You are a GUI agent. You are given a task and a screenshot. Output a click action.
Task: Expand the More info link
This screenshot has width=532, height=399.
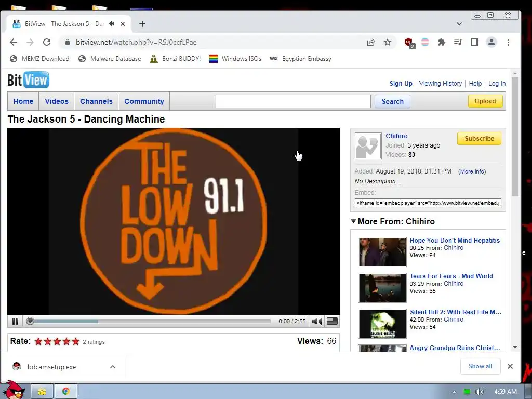[472, 171]
